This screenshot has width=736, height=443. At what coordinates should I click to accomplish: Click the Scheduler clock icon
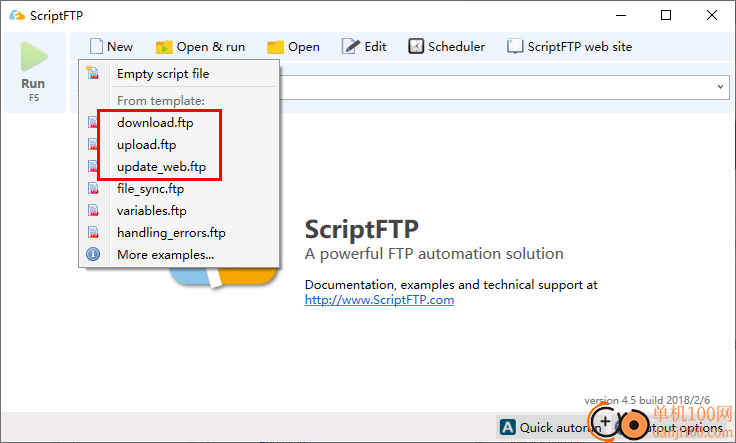point(416,46)
